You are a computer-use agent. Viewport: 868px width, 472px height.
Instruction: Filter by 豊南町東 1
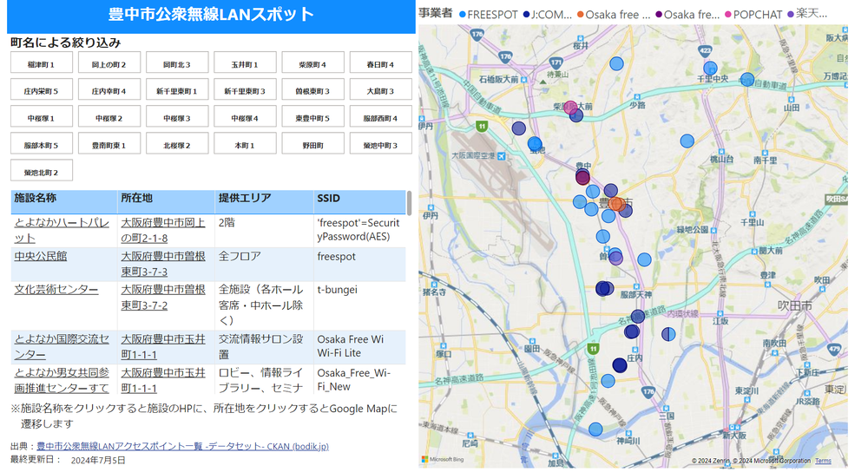(x=109, y=144)
